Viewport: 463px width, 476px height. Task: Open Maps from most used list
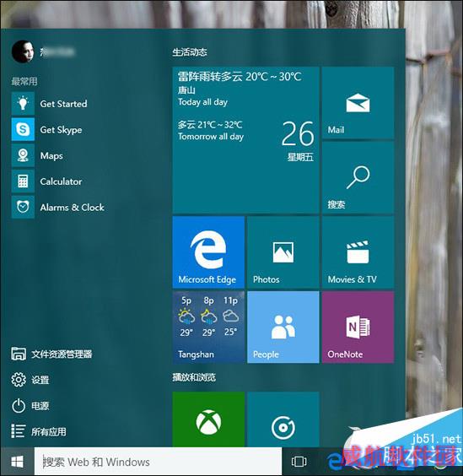(51, 155)
